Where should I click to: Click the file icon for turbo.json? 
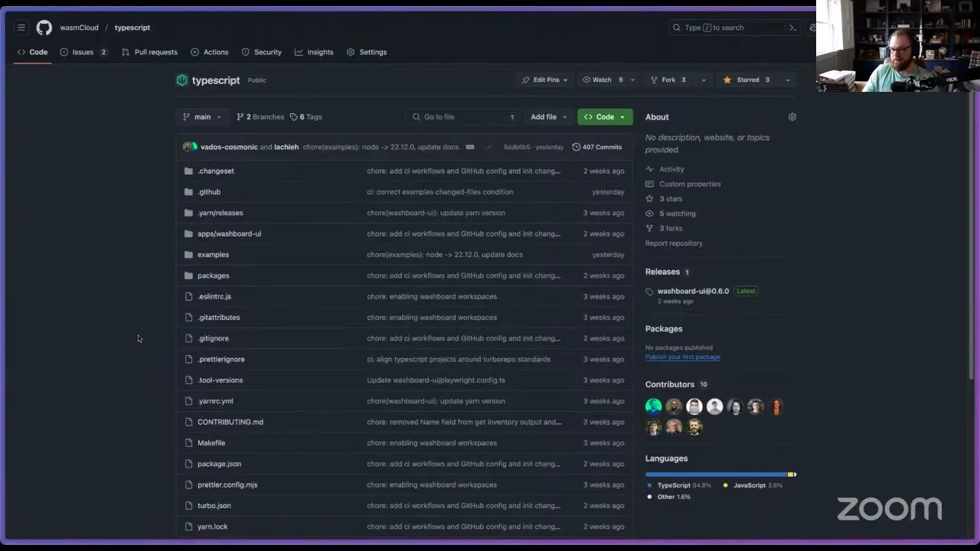[189, 506]
